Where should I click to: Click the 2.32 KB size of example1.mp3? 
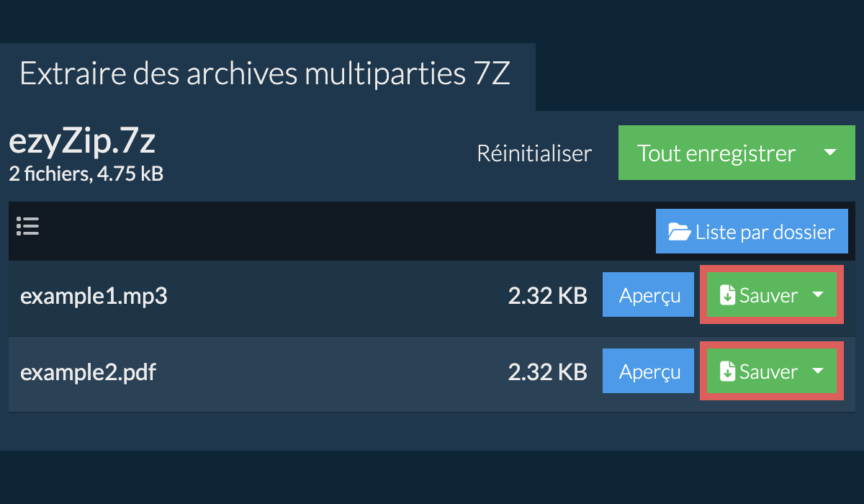tap(547, 296)
